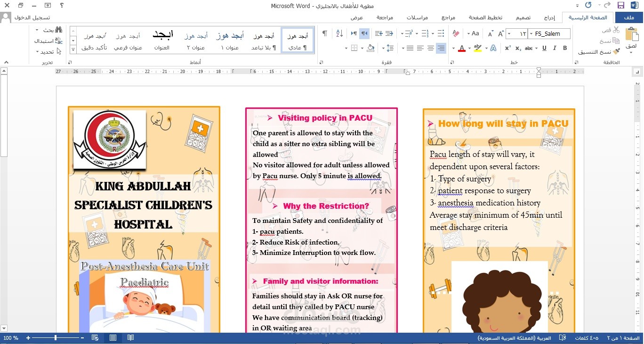
Task: Click the Clear Formatting eraser icon
Action: pos(455,33)
